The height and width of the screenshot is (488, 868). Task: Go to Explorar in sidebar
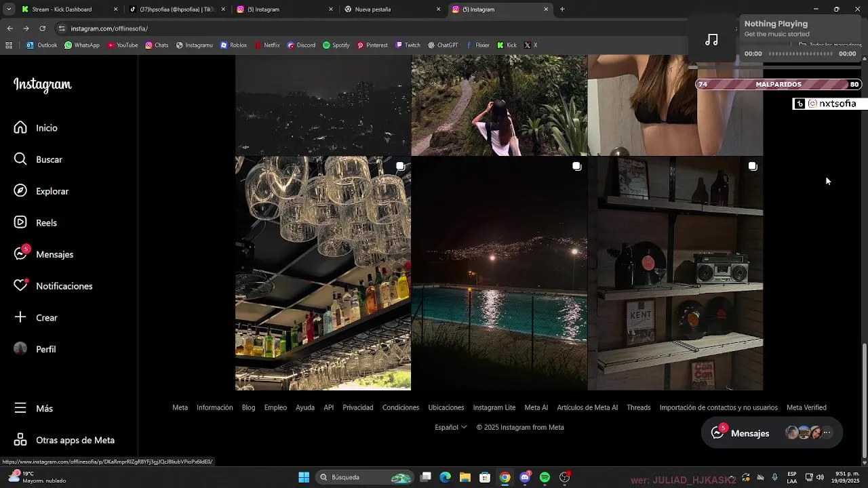pyautogui.click(x=41, y=191)
